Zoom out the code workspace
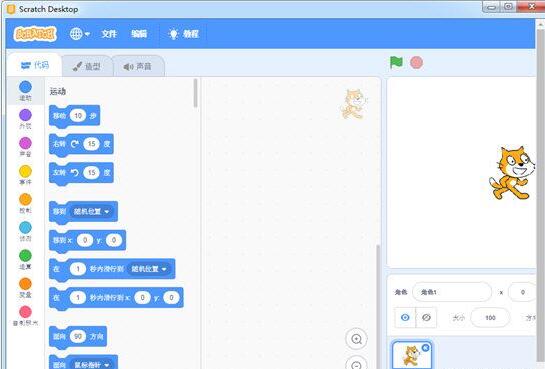Screen dimensions: 545x369 pyautogui.click(x=357, y=363)
